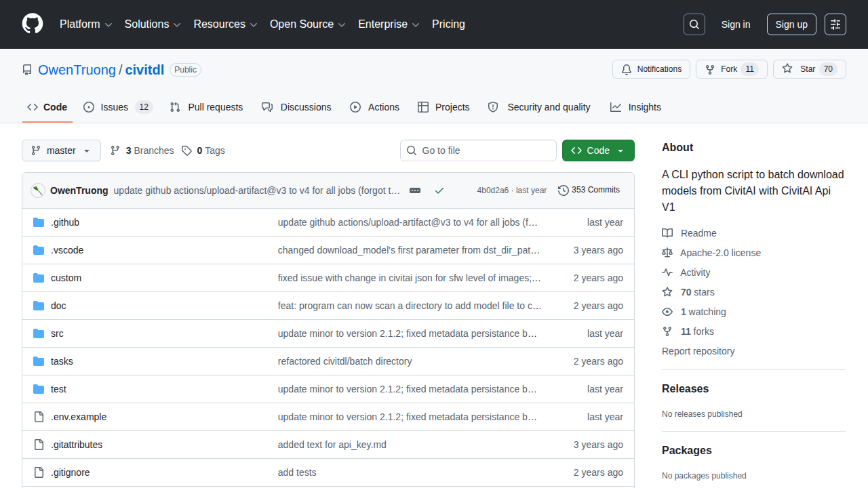The image size is (868, 488).
Task: Click the star icon beside 70 stars
Action: click(x=667, y=292)
